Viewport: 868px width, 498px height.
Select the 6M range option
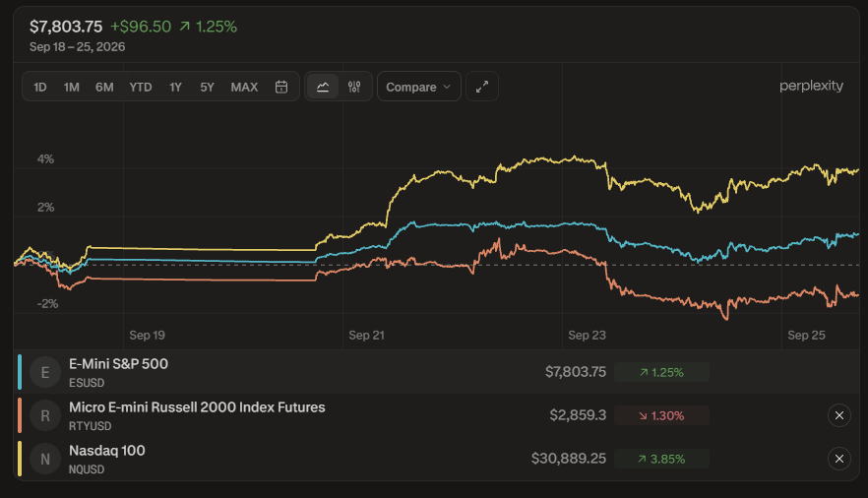tap(104, 87)
